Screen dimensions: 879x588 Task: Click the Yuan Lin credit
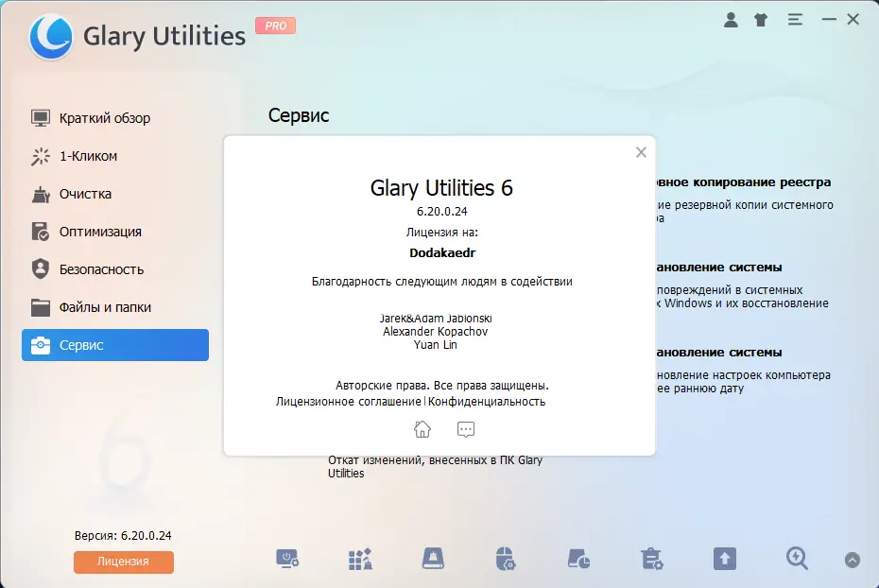click(x=436, y=345)
